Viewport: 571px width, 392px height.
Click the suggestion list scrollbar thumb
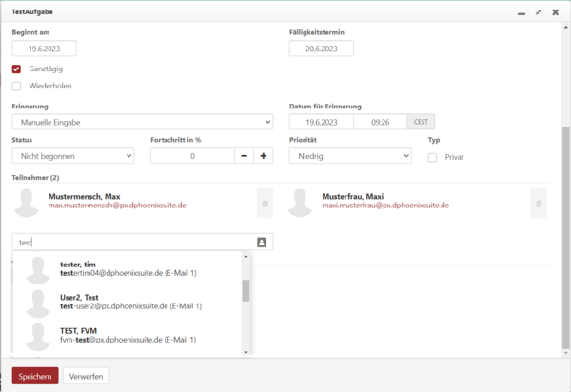(x=246, y=290)
